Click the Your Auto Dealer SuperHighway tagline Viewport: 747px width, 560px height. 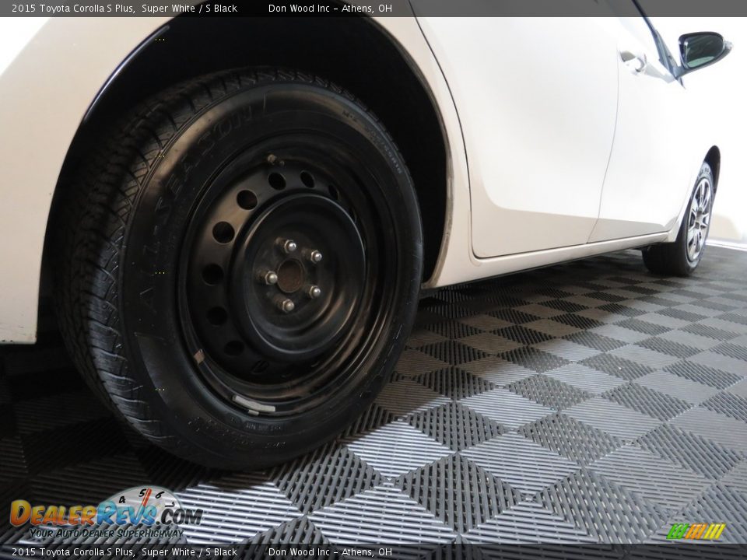[105, 533]
